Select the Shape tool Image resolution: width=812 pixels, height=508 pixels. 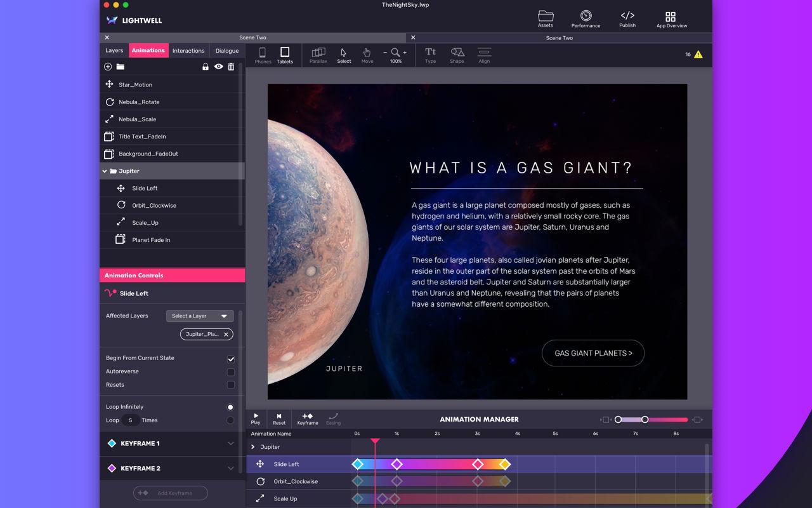click(x=457, y=55)
